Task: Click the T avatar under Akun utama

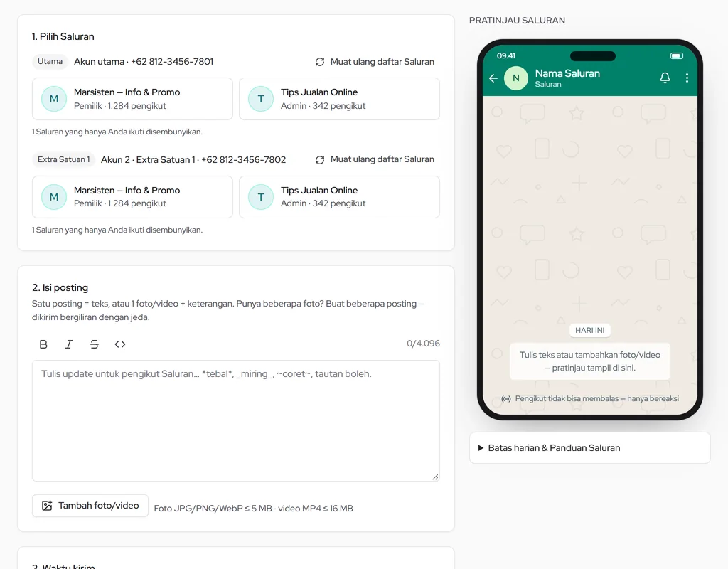Action: (x=261, y=99)
